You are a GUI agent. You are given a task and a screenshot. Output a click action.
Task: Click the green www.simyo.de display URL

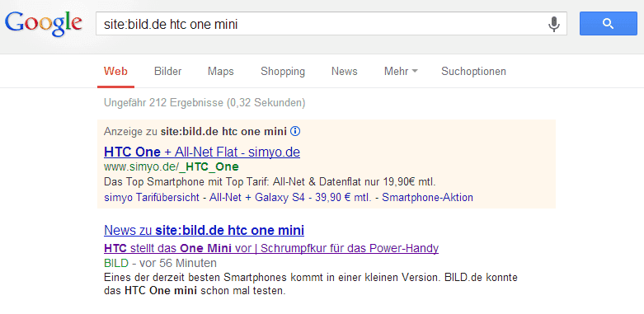pos(172,167)
